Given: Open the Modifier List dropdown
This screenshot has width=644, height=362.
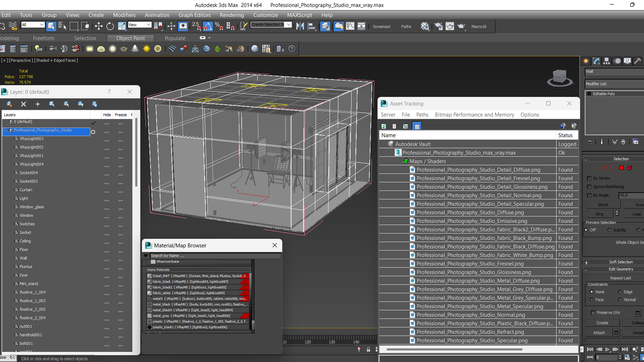Looking at the screenshot, I should coord(614,84).
